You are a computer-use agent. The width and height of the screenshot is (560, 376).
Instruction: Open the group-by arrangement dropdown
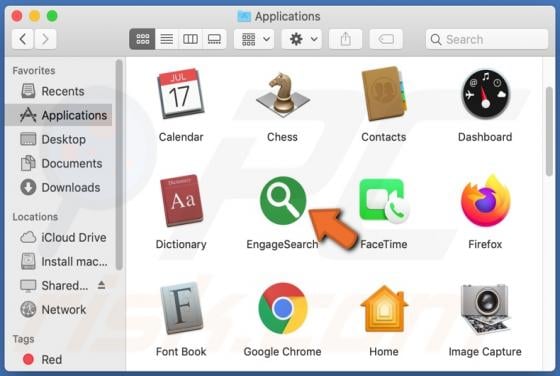pos(254,39)
